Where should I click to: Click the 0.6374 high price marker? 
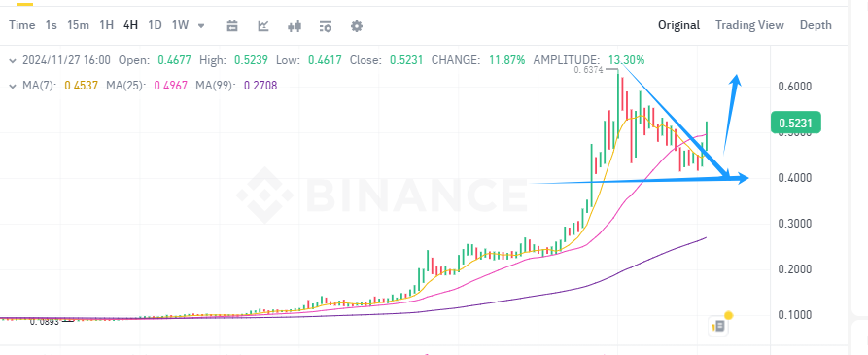tap(587, 70)
